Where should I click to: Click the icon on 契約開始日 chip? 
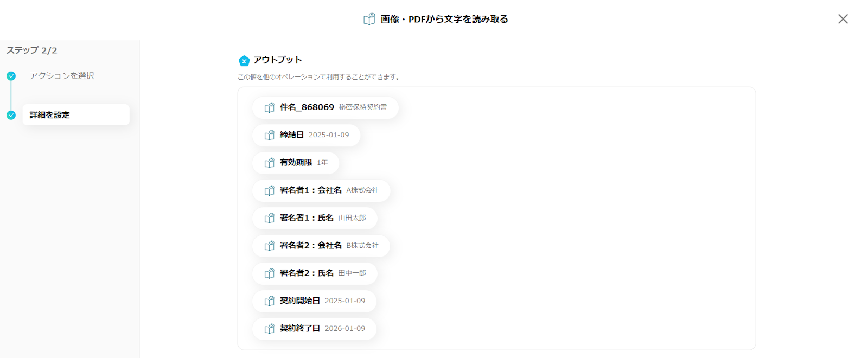[x=270, y=301]
